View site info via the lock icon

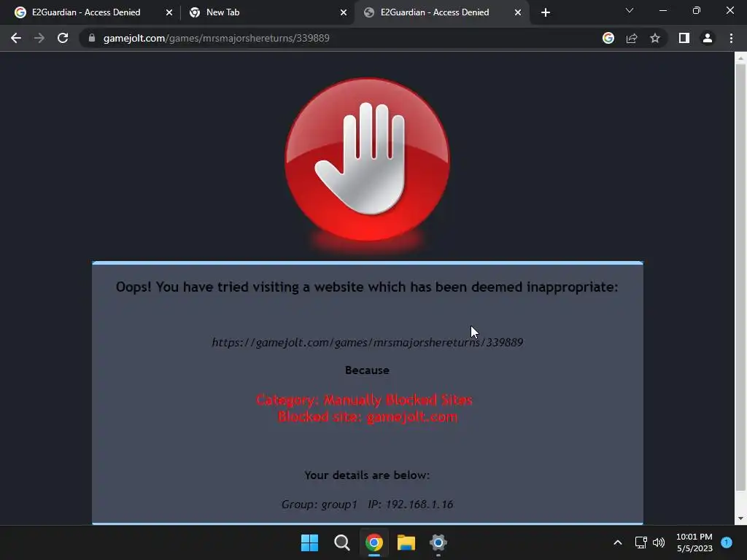point(92,38)
